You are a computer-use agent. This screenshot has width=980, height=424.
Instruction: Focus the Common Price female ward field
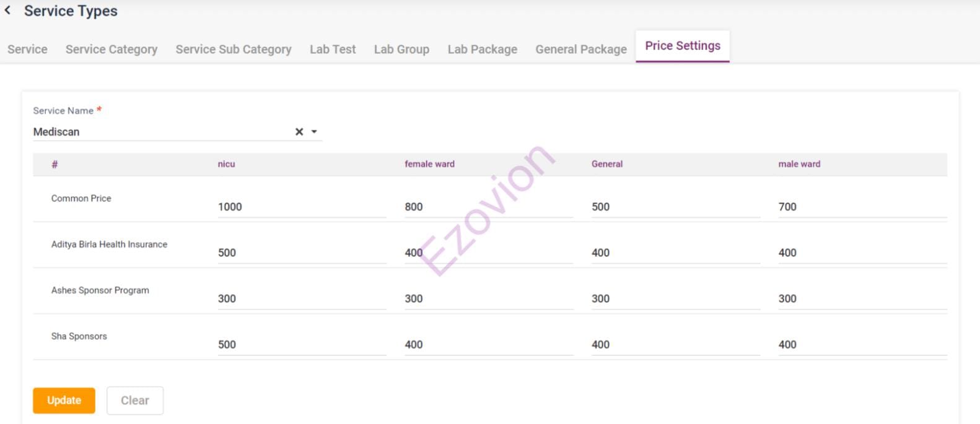tap(488, 207)
